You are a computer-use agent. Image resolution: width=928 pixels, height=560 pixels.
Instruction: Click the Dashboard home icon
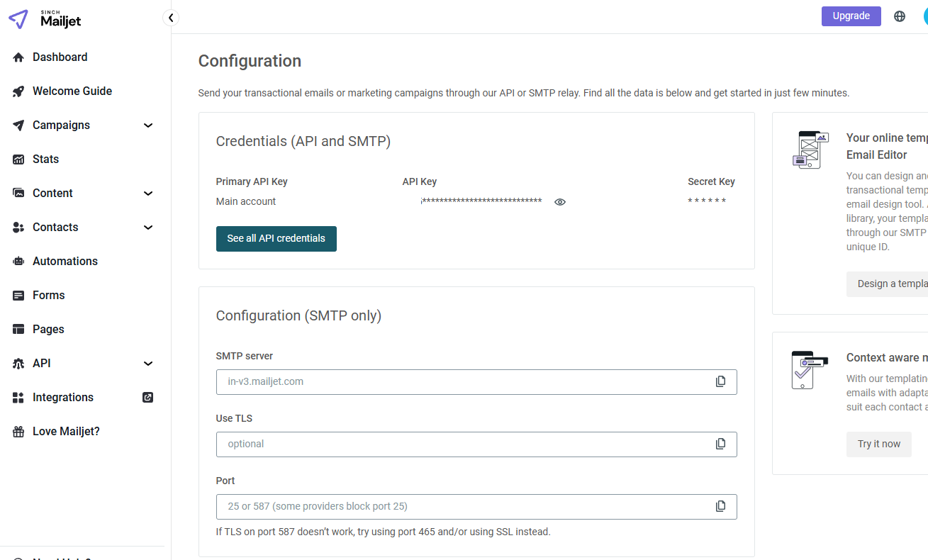pyautogui.click(x=18, y=57)
